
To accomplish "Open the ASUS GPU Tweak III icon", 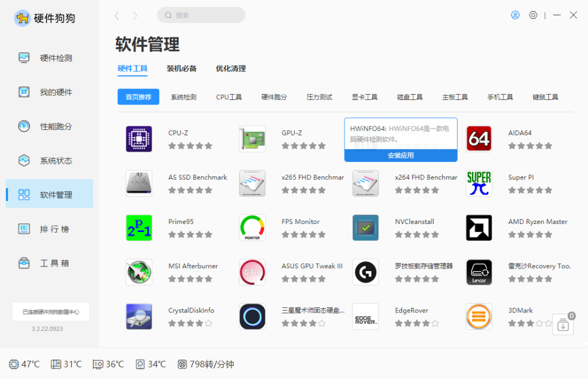I will [x=252, y=272].
